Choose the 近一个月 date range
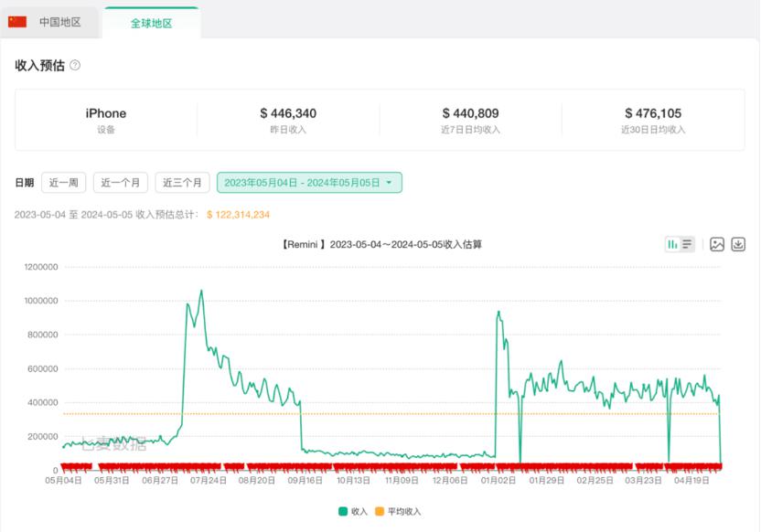Viewport: 761px width, 532px height. click(121, 182)
